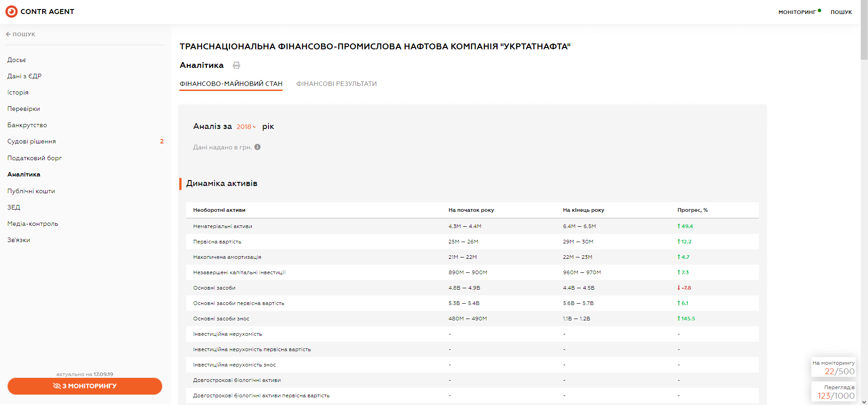868x405 pixels.
Task: Click the 960M — 970M cell
Action: [x=582, y=272]
